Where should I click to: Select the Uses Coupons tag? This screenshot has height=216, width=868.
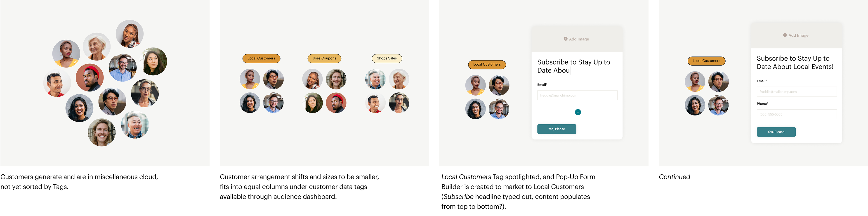(324, 58)
